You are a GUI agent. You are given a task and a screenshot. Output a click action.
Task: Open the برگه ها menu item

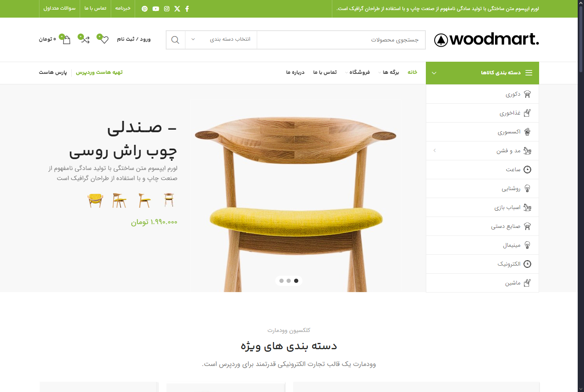(x=390, y=73)
